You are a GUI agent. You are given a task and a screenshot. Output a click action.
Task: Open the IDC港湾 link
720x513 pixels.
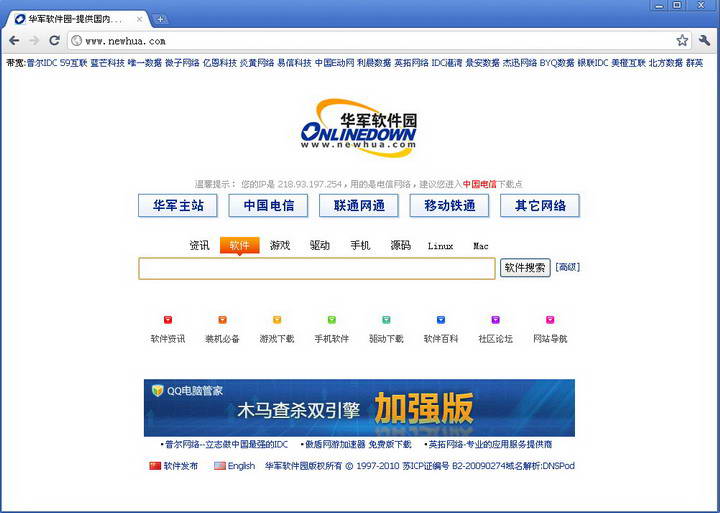[x=447, y=63]
